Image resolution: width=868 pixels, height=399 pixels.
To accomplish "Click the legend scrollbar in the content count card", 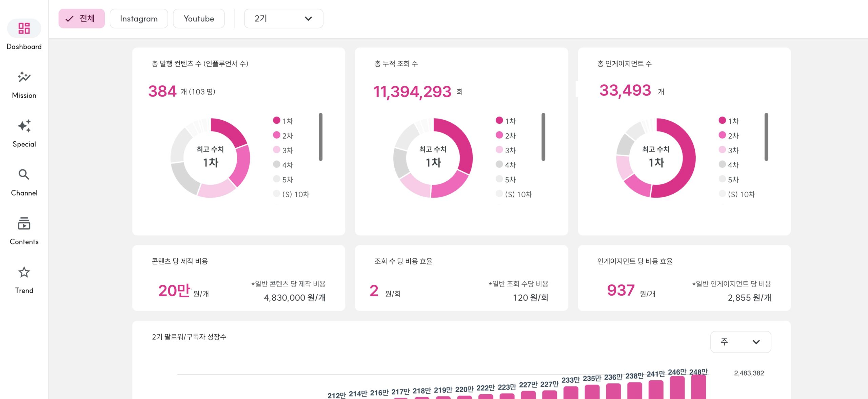I will (x=320, y=137).
